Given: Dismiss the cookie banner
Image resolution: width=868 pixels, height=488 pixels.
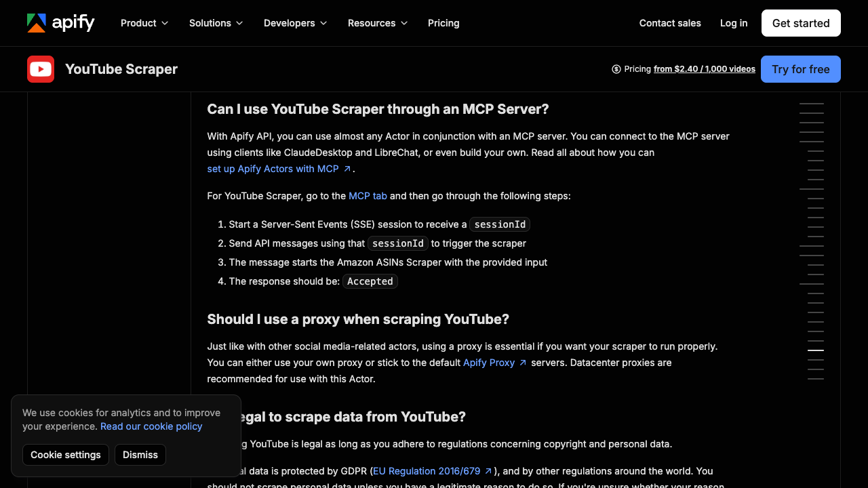Looking at the screenshot, I should 140,455.
